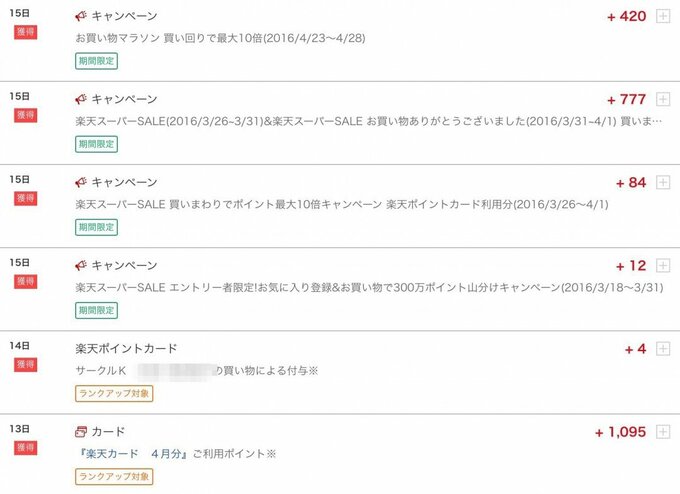This screenshot has height=494, width=680.
Task: Click the 獲得 badge on the 14日 entry
Action: pyautogui.click(x=26, y=364)
